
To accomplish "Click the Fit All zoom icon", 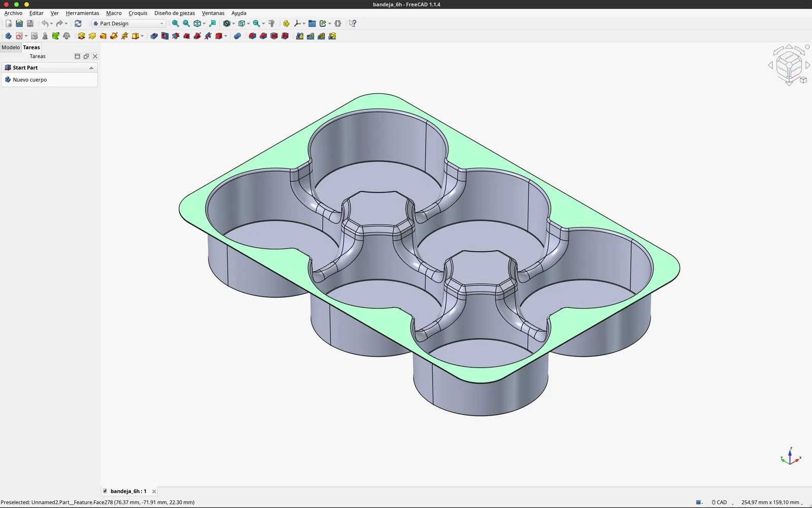I will click(176, 23).
